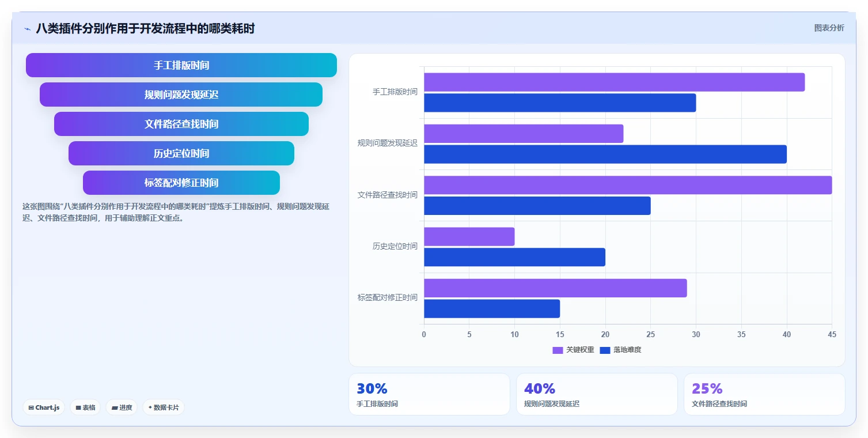Click the 表格 tag chip
The height and width of the screenshot is (438, 868).
pyautogui.click(x=85, y=407)
